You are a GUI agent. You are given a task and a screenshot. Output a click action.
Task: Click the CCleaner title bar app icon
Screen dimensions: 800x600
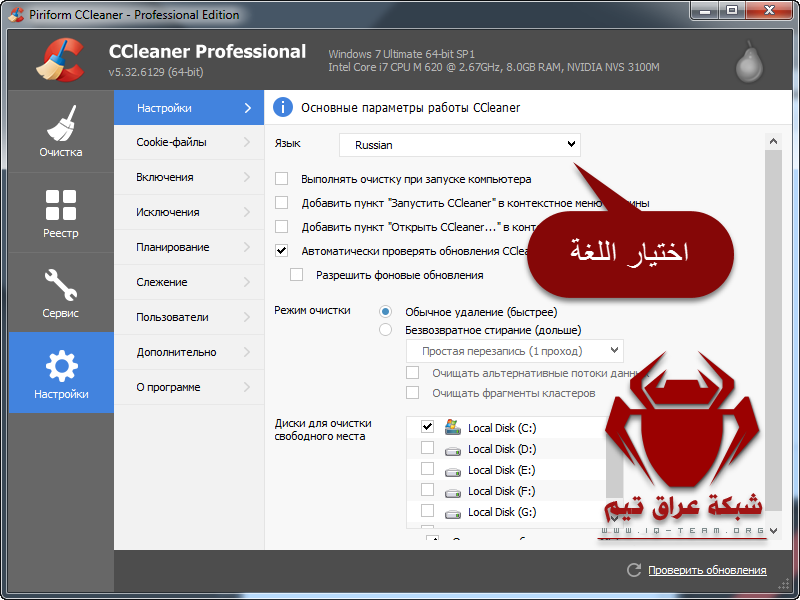pyautogui.click(x=16, y=14)
